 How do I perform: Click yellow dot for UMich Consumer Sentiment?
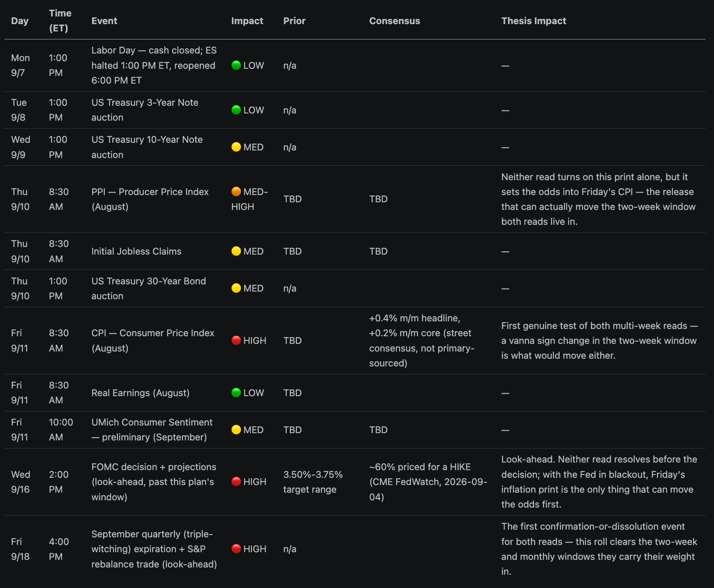coord(236,430)
